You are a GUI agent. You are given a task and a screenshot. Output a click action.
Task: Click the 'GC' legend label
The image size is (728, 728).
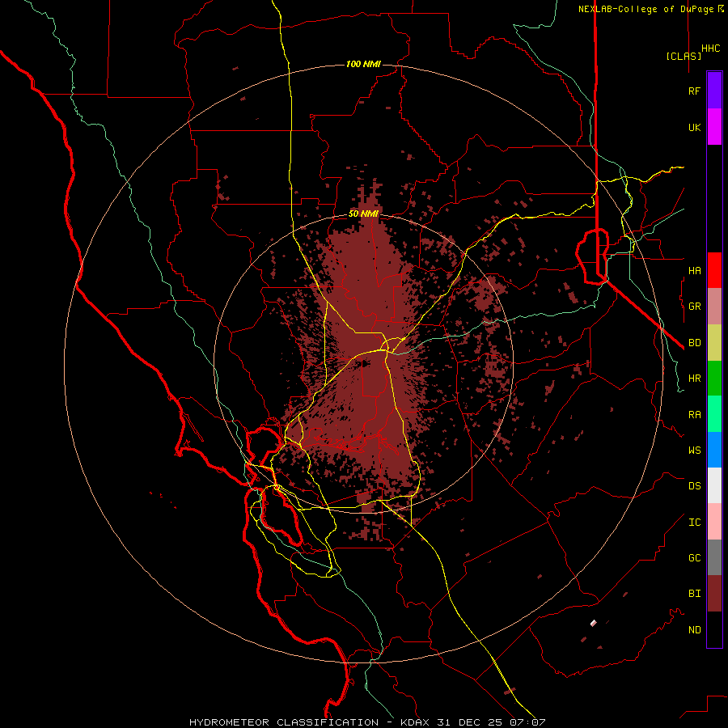point(694,558)
